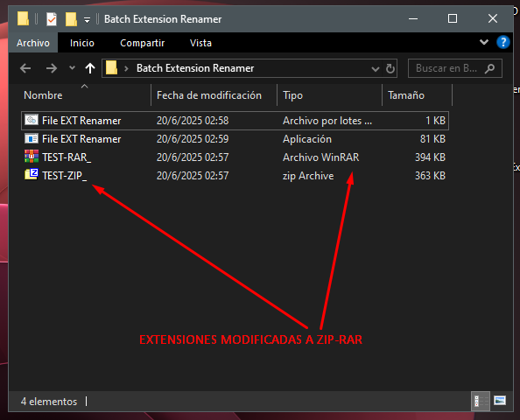This screenshot has height=420, width=520.
Task: Open Help with the blue question icon
Action: point(503,42)
